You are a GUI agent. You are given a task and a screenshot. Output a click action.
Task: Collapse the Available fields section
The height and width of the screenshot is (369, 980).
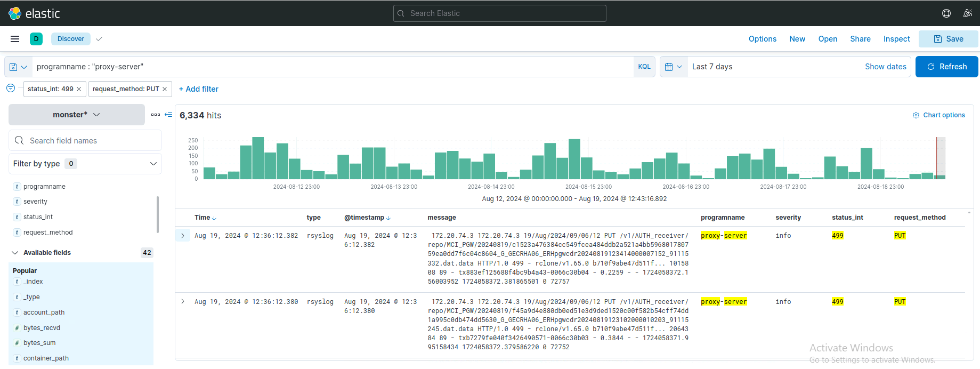(x=15, y=253)
